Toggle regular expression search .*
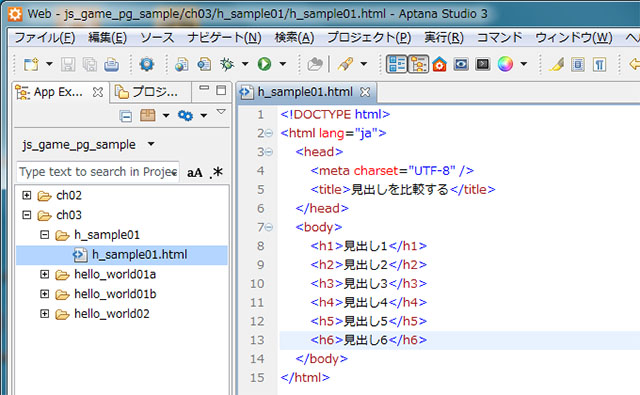640x395 pixels. coord(216,172)
